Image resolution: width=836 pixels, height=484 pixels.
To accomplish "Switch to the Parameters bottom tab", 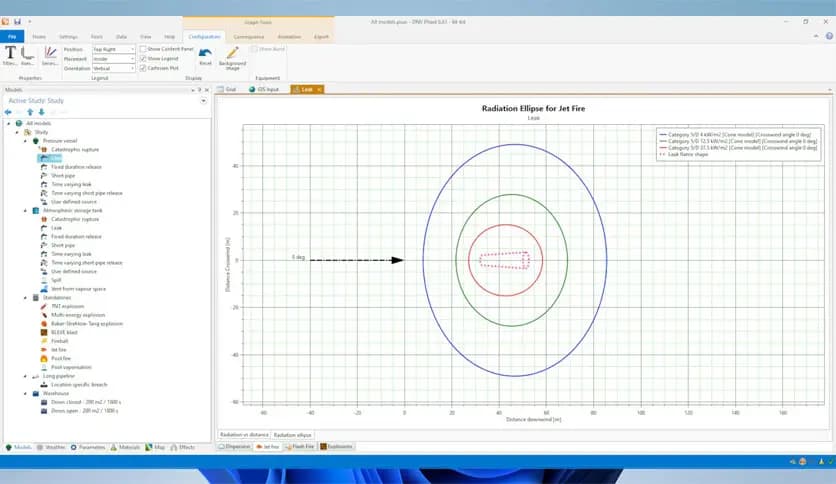I will coord(88,447).
